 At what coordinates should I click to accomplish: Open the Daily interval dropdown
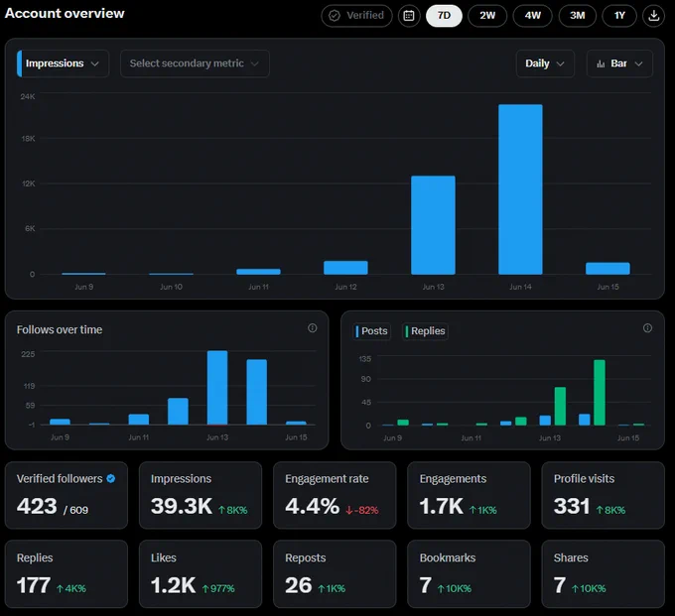tap(545, 63)
